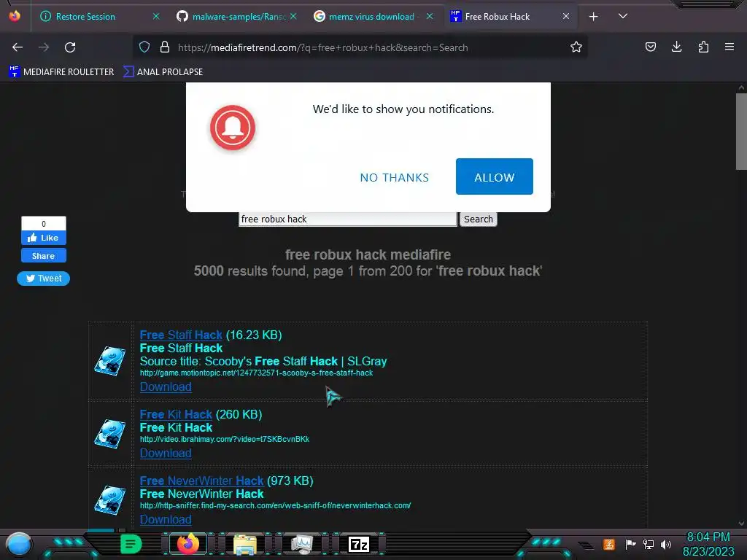The image size is (747, 560).
Task: Click the Search button
Action: 479,219
